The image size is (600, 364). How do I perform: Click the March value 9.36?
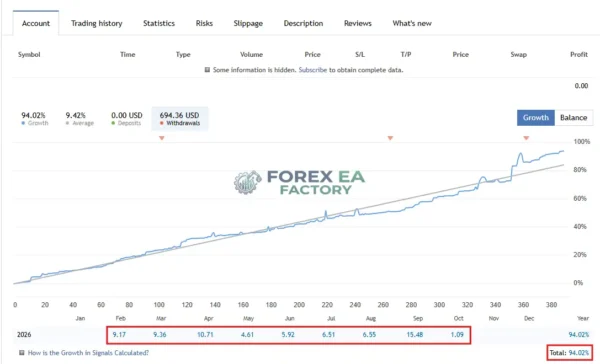[x=160, y=335]
